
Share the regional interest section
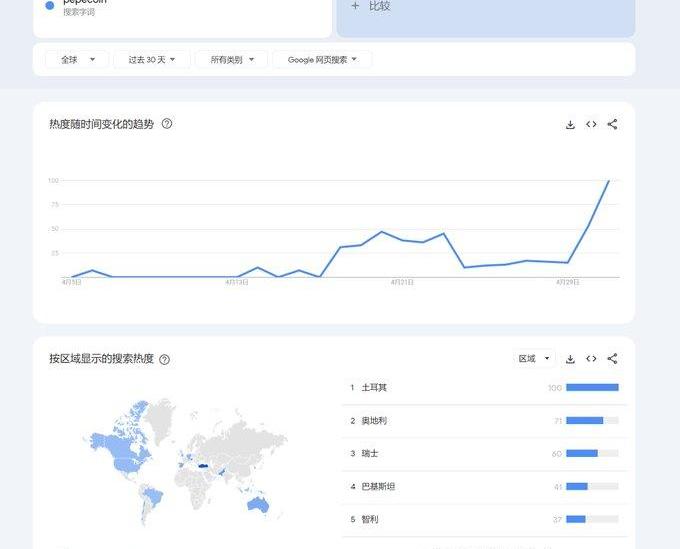pos(612,359)
